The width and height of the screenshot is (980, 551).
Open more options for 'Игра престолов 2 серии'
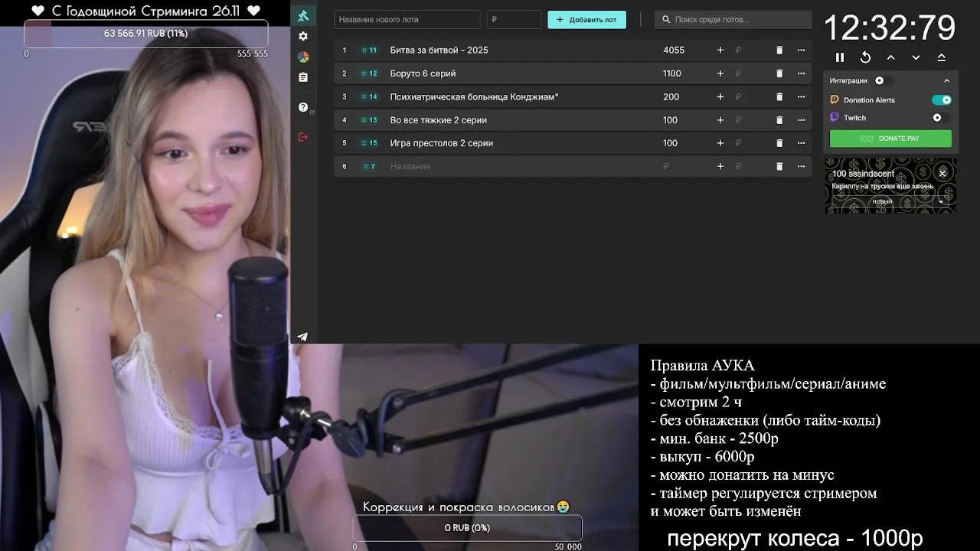[801, 143]
